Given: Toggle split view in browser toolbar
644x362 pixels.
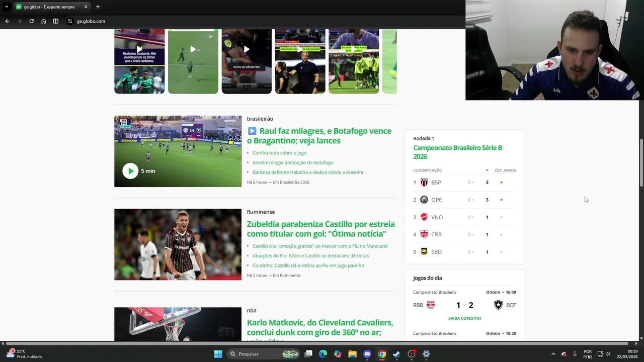Looking at the screenshot, I should [x=55, y=21].
